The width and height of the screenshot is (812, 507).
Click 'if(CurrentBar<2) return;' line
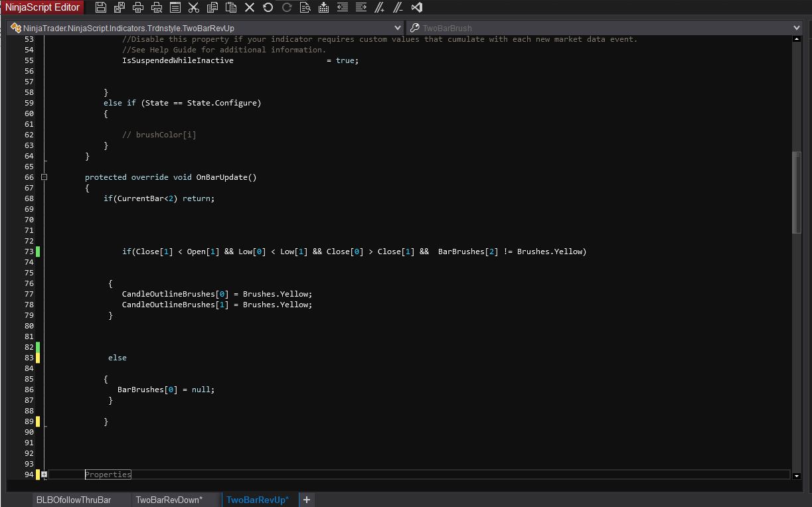pos(159,198)
